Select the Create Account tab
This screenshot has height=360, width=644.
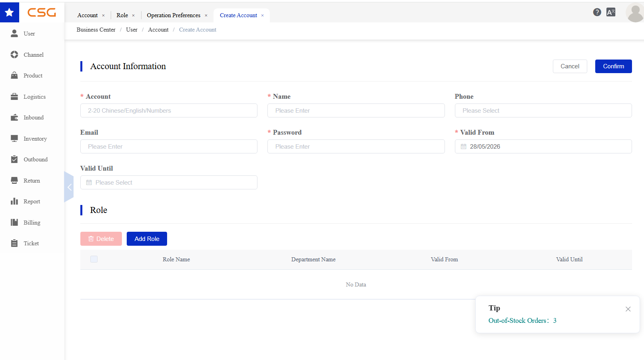point(238,16)
